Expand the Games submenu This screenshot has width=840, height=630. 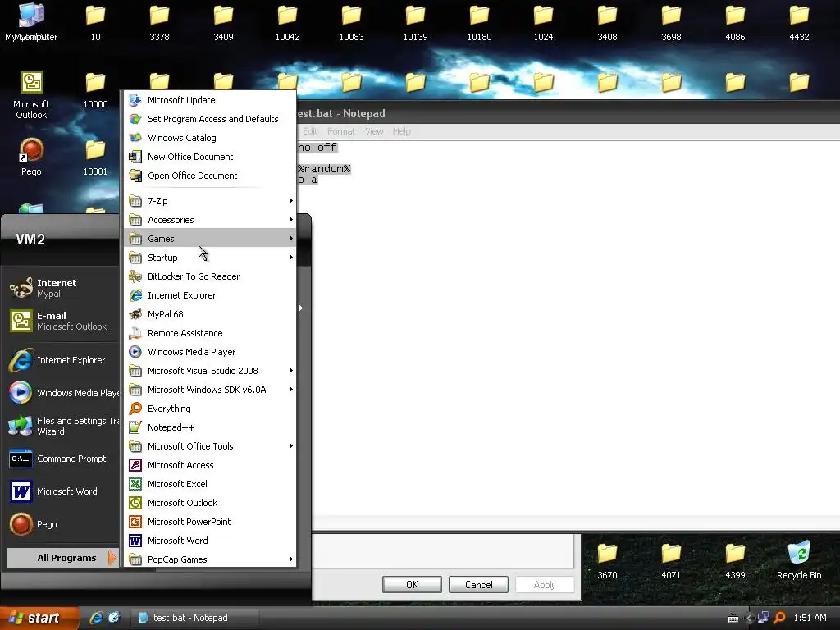point(210,239)
